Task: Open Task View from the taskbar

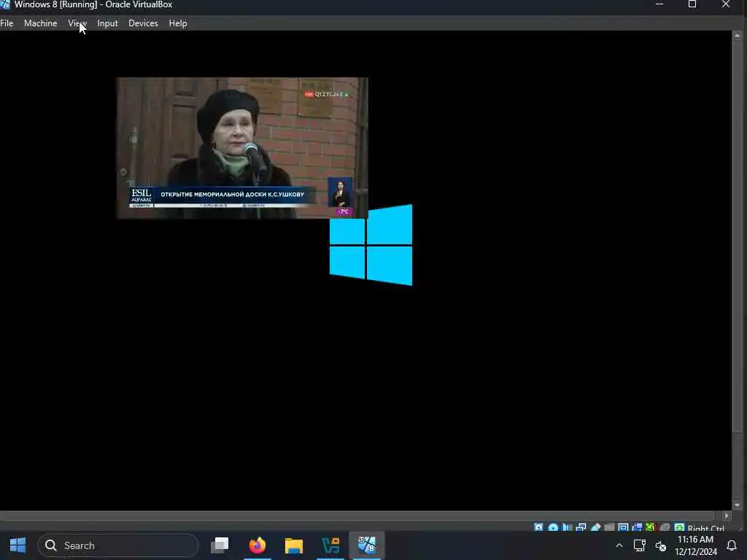Action: (220, 545)
